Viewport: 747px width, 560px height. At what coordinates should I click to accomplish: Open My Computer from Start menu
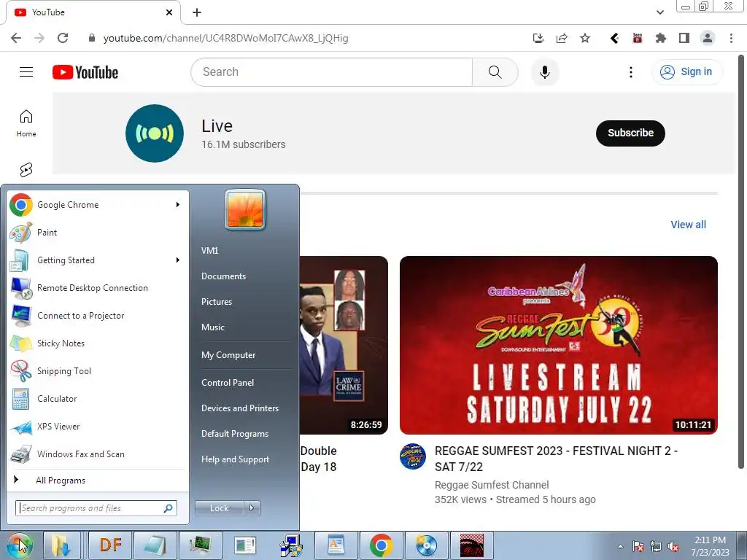coord(228,355)
